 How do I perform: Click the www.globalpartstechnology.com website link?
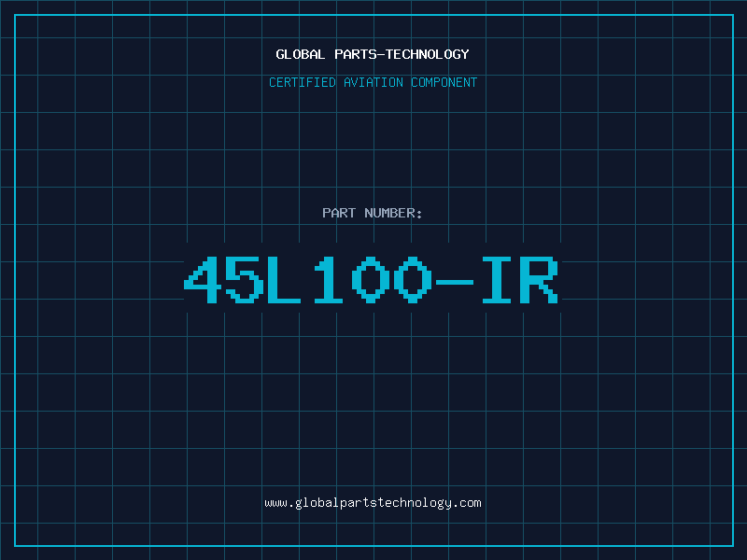point(373,503)
